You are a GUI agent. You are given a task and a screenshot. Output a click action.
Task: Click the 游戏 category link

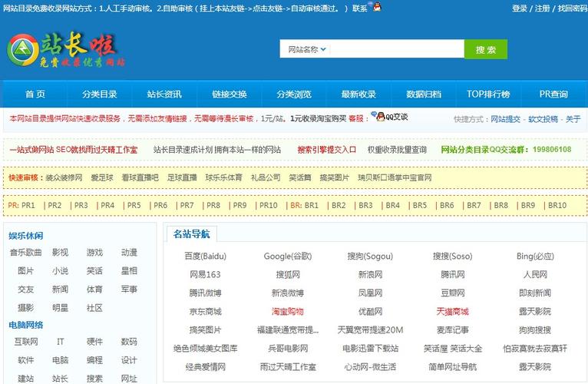94,253
